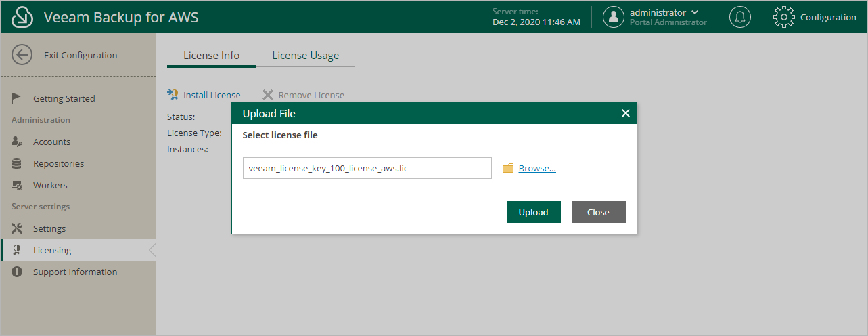Open Getting Started in the sidebar
The width and height of the screenshot is (868, 336).
point(64,98)
